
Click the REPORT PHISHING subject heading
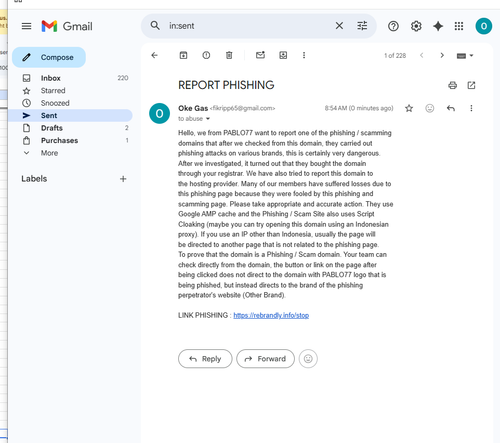(x=226, y=85)
